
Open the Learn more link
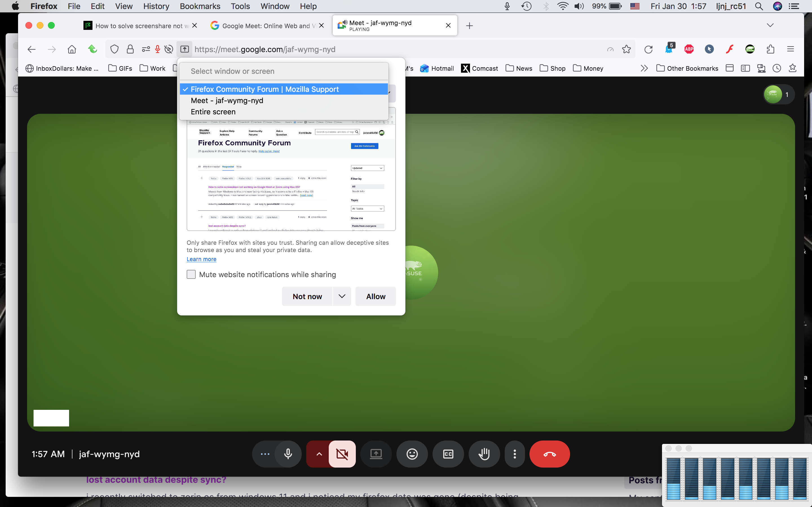(201, 259)
